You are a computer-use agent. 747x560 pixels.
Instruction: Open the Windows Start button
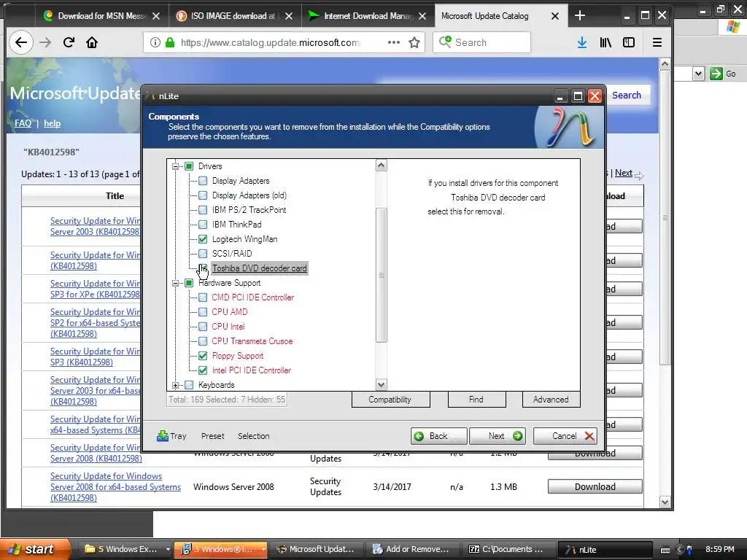[35, 549]
